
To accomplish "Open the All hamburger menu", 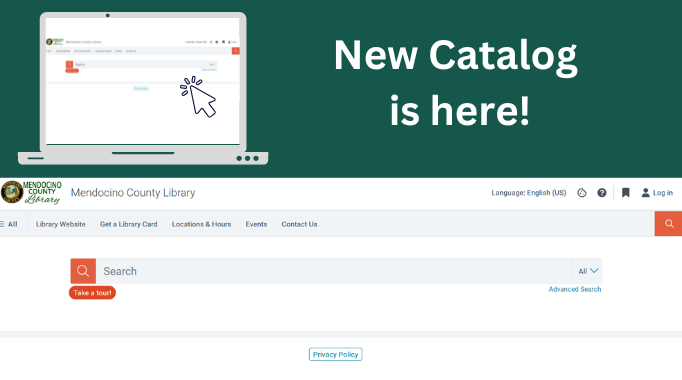I will coord(9,224).
